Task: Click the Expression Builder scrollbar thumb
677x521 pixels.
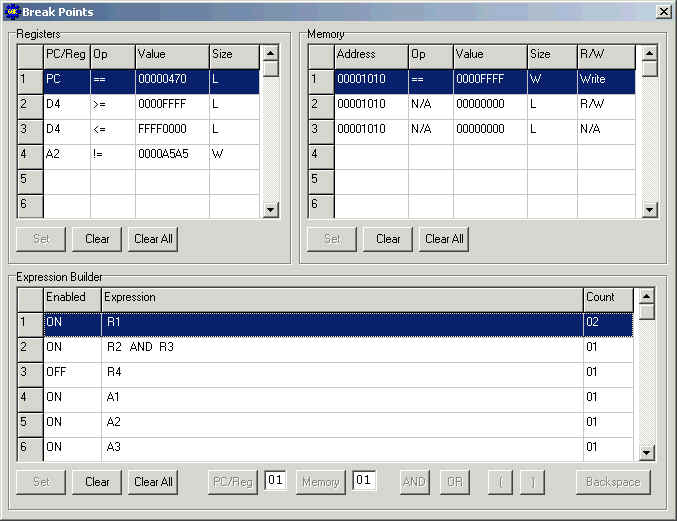Action: pyautogui.click(x=646, y=312)
